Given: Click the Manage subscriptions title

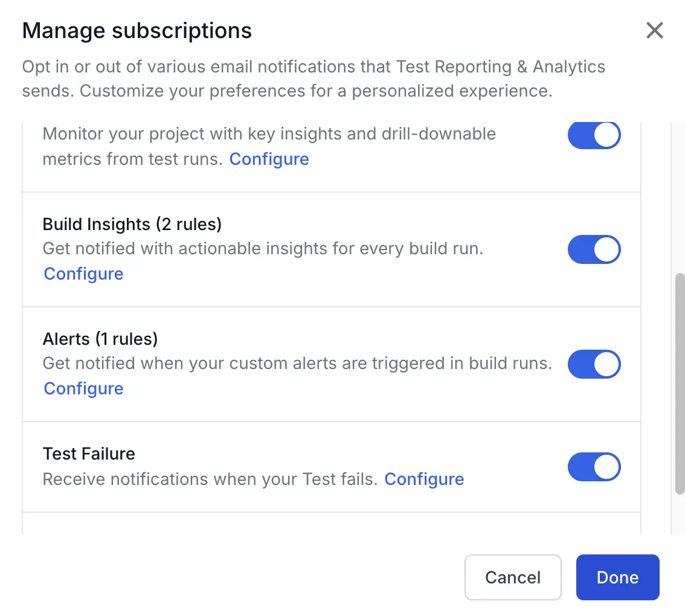Looking at the screenshot, I should [x=137, y=30].
